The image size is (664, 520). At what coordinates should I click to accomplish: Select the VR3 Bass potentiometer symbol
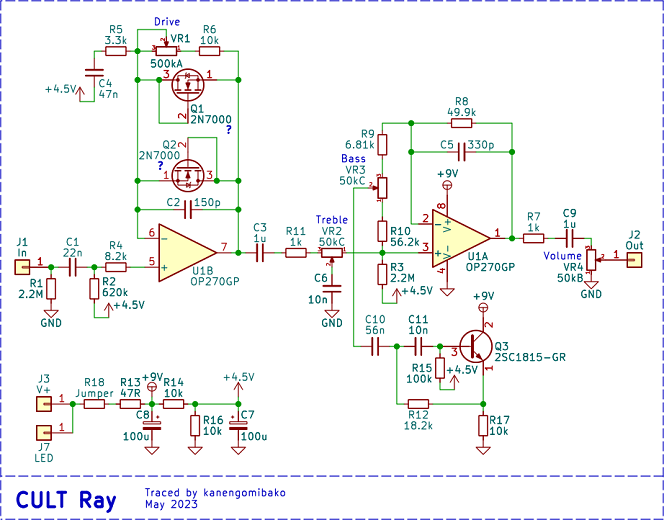point(381,188)
